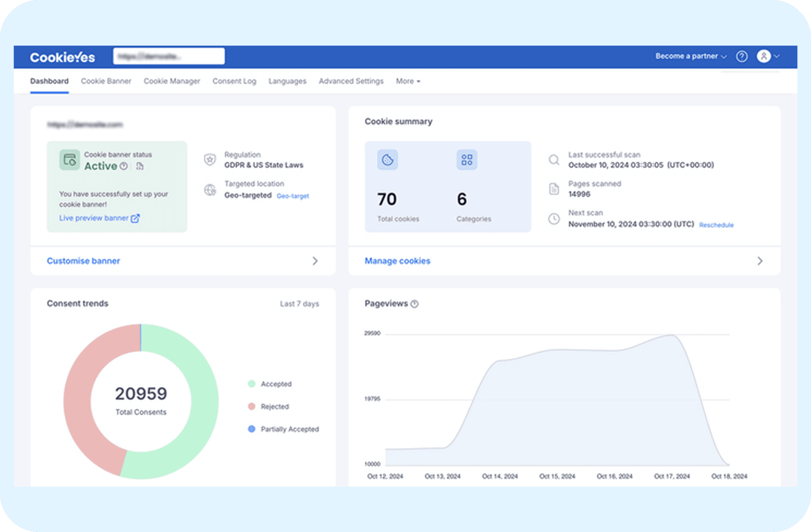Switch to the Cookie Manager tab
The width and height of the screenshot is (811, 532).
172,81
